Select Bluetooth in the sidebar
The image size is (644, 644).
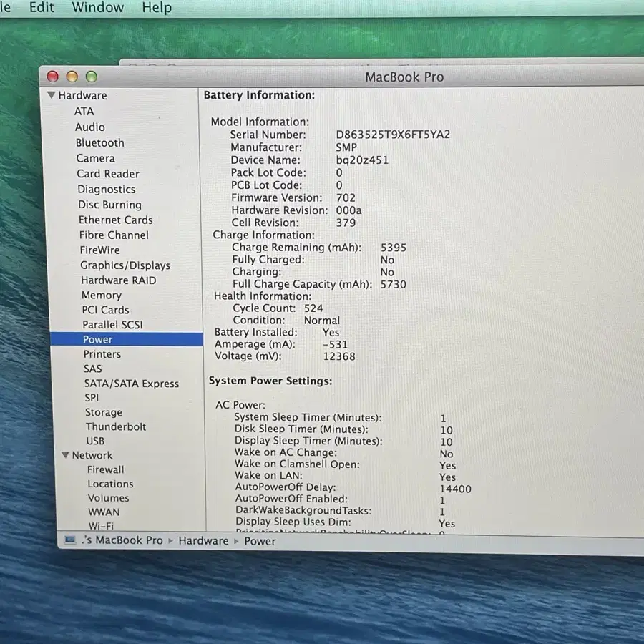99,142
